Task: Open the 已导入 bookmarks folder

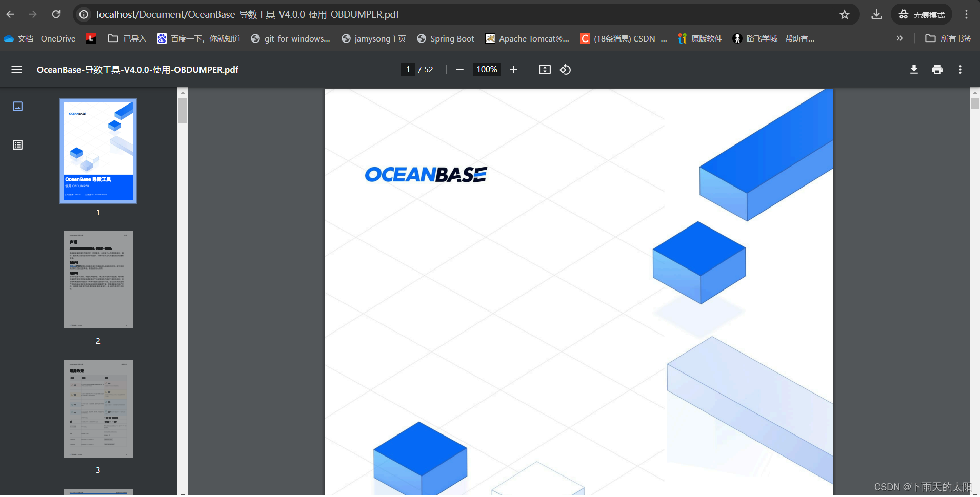Action: point(127,38)
